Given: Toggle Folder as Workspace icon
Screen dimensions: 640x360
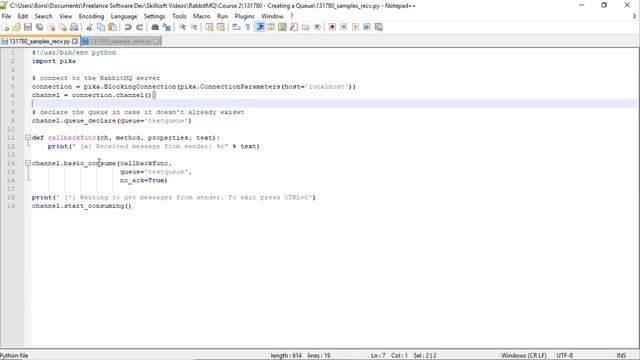Looking at the screenshot, I should pyautogui.click(x=305, y=27).
